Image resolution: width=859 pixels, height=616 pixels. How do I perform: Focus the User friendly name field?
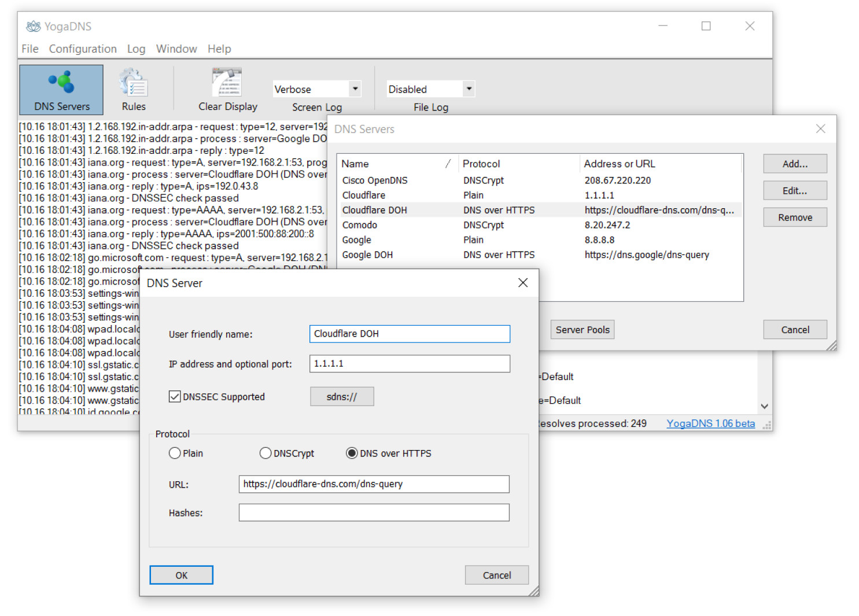point(410,334)
